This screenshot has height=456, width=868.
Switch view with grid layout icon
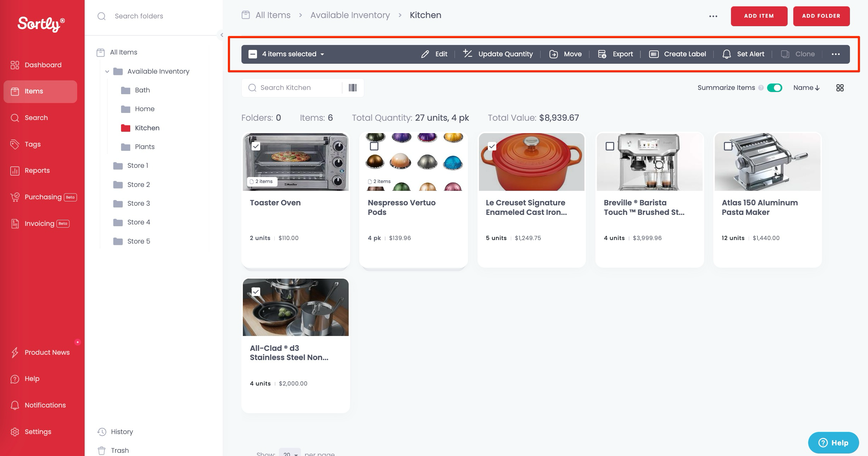click(x=840, y=88)
